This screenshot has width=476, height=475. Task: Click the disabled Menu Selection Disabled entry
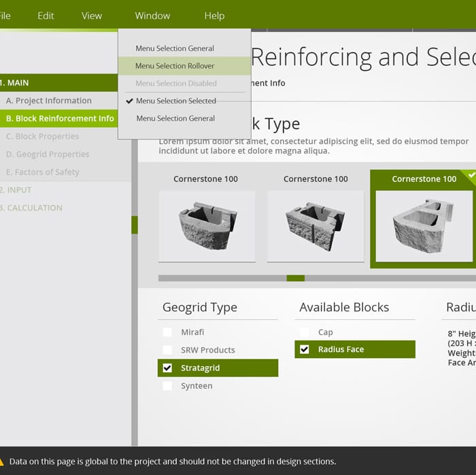[x=184, y=83]
